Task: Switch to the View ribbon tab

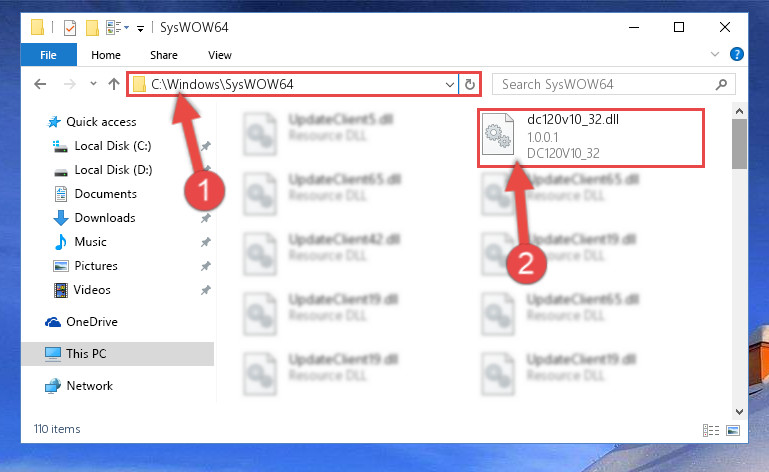Action: point(219,55)
